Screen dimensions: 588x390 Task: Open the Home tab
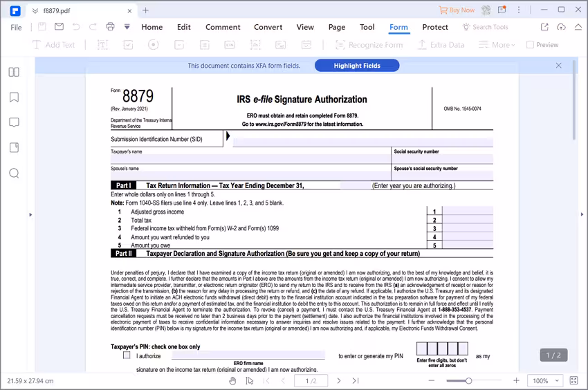coord(152,27)
